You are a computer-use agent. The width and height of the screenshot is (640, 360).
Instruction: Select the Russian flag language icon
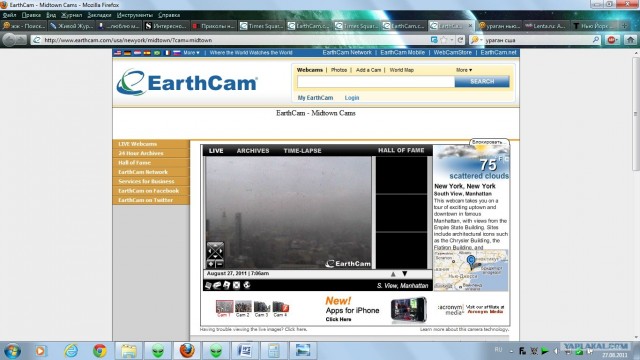(x=176, y=53)
